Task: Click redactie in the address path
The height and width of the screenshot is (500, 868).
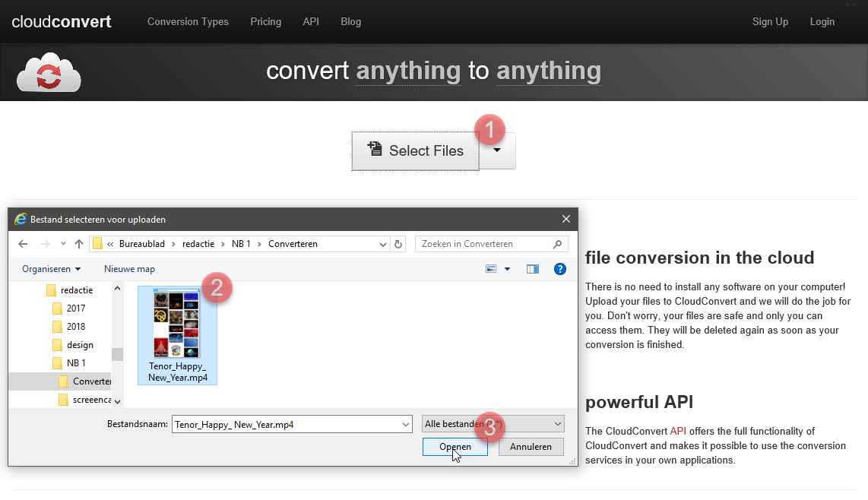Action: tap(198, 244)
